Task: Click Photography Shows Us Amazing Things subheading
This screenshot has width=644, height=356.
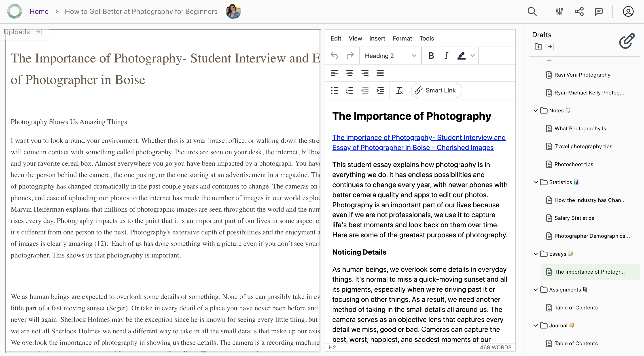Action: pos(69,122)
